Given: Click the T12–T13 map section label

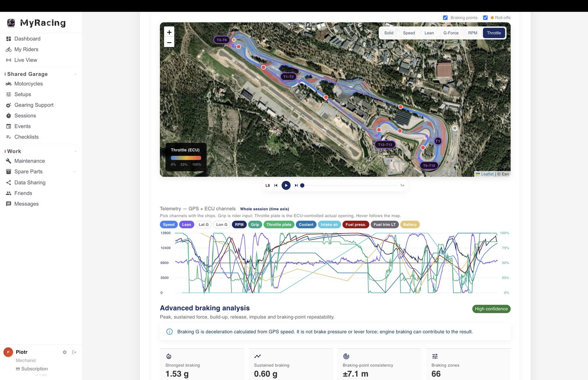Looking at the screenshot, I should (x=385, y=145).
